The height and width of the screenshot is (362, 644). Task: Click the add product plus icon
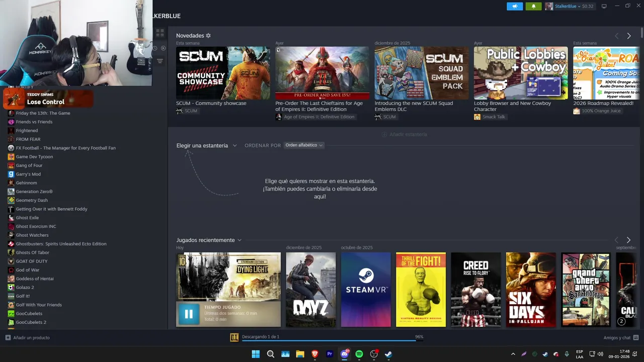click(8, 337)
